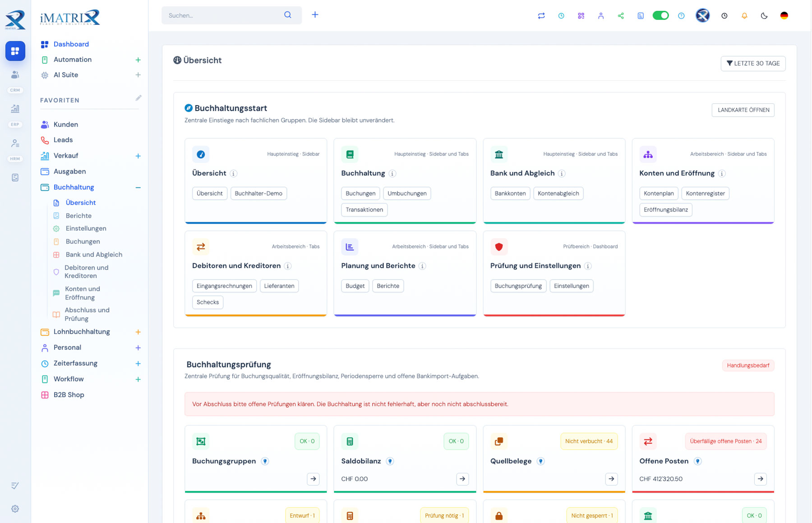
Task: Click the green share icon
Action: pyautogui.click(x=621, y=16)
